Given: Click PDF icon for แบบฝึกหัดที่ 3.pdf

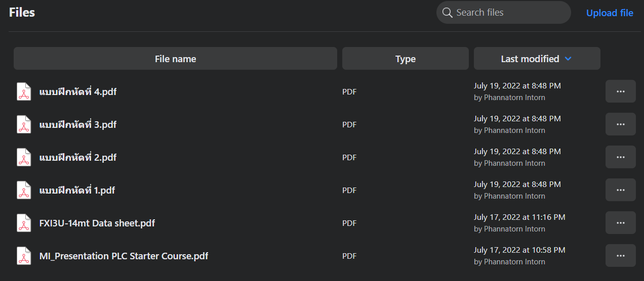Looking at the screenshot, I should pyautogui.click(x=24, y=124).
